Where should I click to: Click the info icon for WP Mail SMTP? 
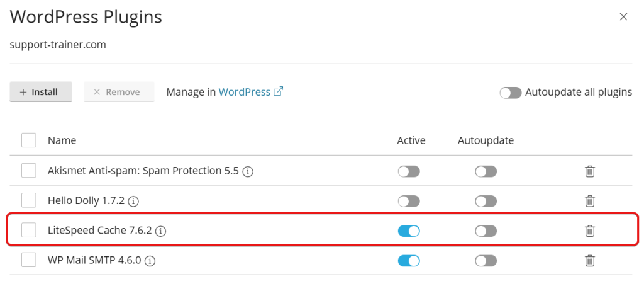point(150,260)
